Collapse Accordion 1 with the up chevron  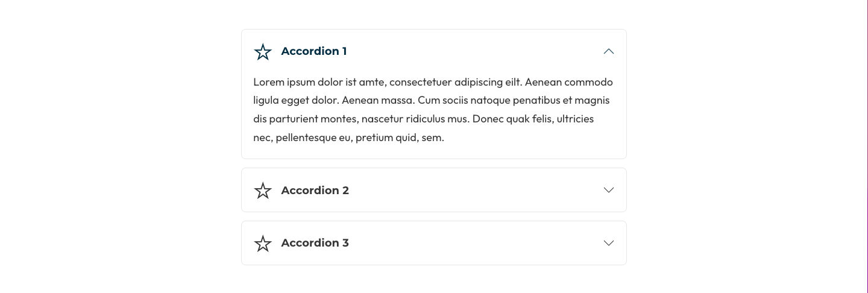[x=609, y=51]
